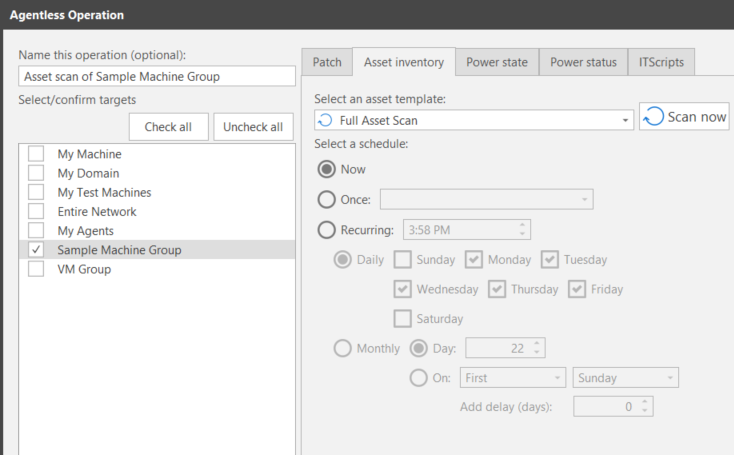The height and width of the screenshot is (455, 734).
Task: Click the operation name text field
Action: tap(157, 77)
